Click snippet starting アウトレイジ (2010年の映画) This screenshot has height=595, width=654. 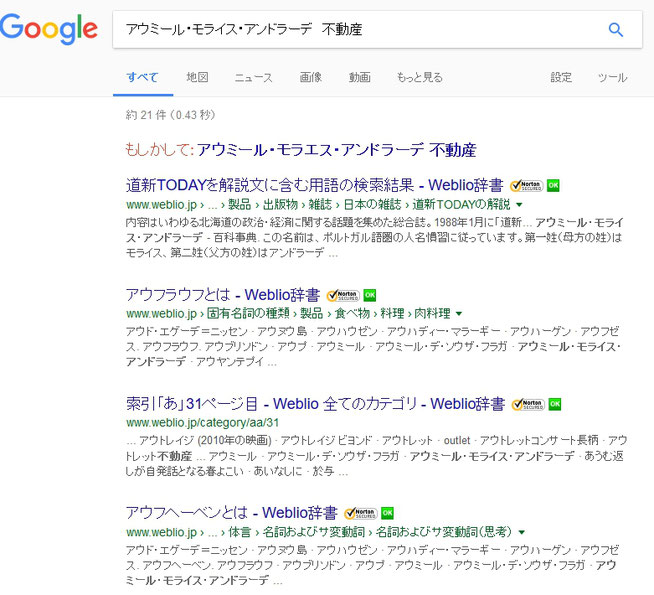376,456
